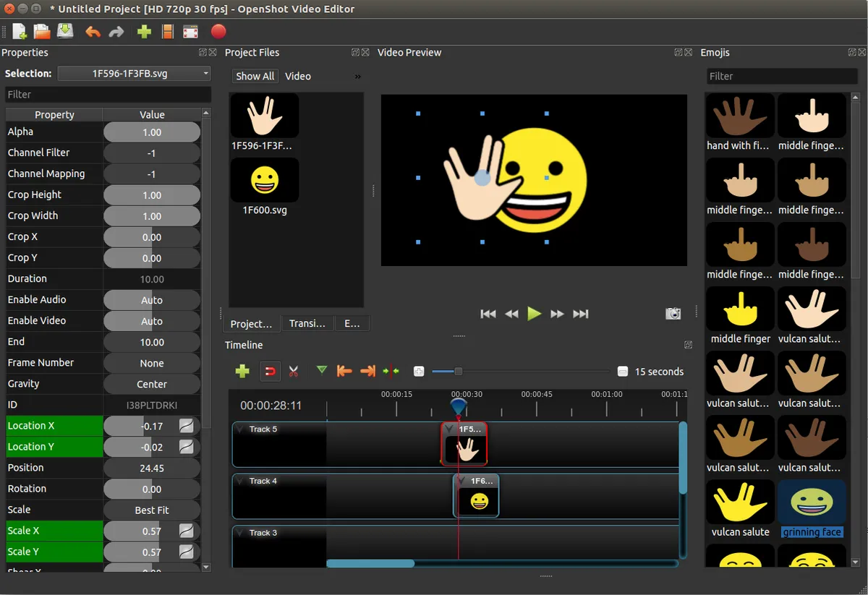Open the Scale X keyframe curve icon
This screenshot has width=868, height=595.
187,531
